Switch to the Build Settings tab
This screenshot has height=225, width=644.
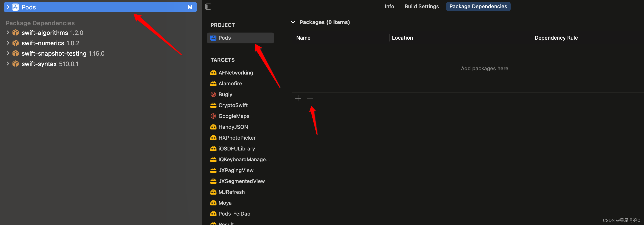tap(421, 7)
